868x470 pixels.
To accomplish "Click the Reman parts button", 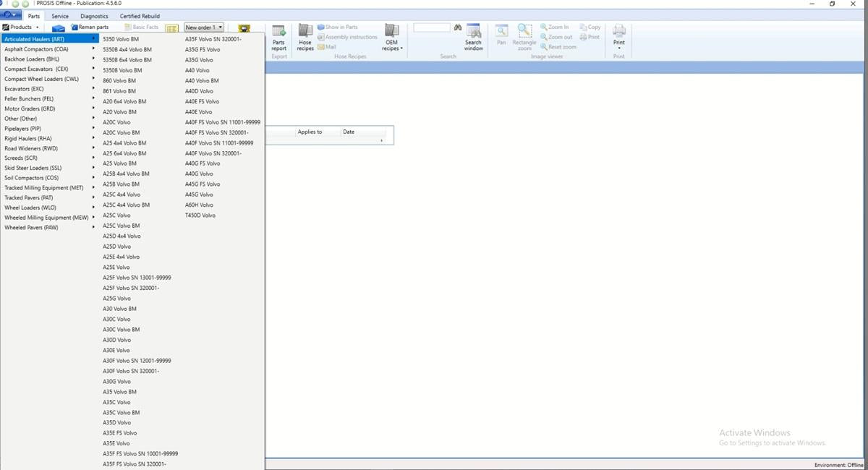I will [89, 27].
